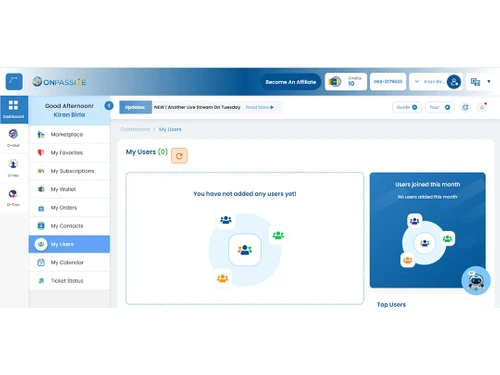500x375 pixels.
Task: Open the Guide button
Action: click(x=407, y=107)
